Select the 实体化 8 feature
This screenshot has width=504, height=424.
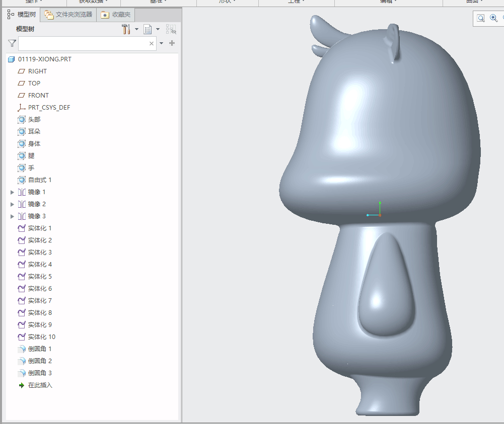35,313
